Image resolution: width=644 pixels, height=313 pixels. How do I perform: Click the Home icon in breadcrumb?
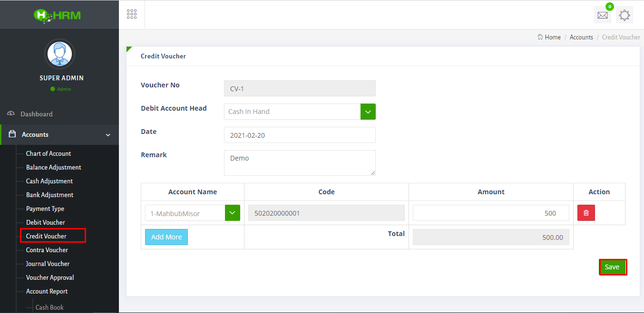[x=540, y=37]
